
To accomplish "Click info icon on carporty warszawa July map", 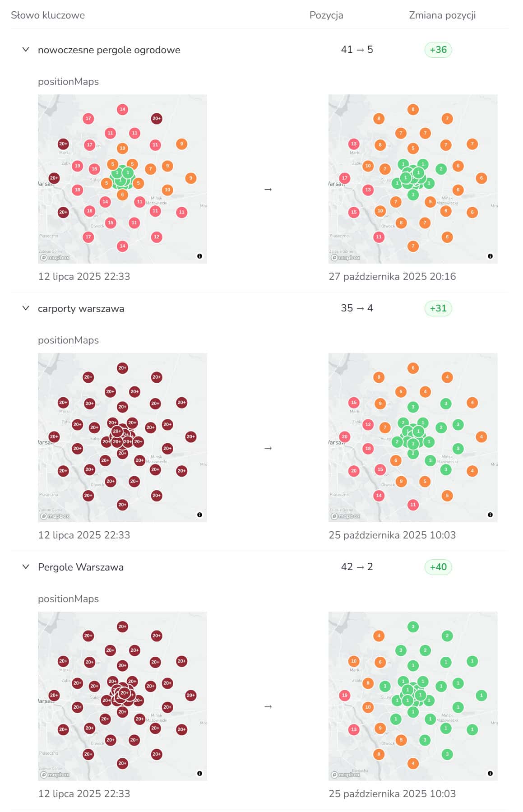I will (x=199, y=515).
